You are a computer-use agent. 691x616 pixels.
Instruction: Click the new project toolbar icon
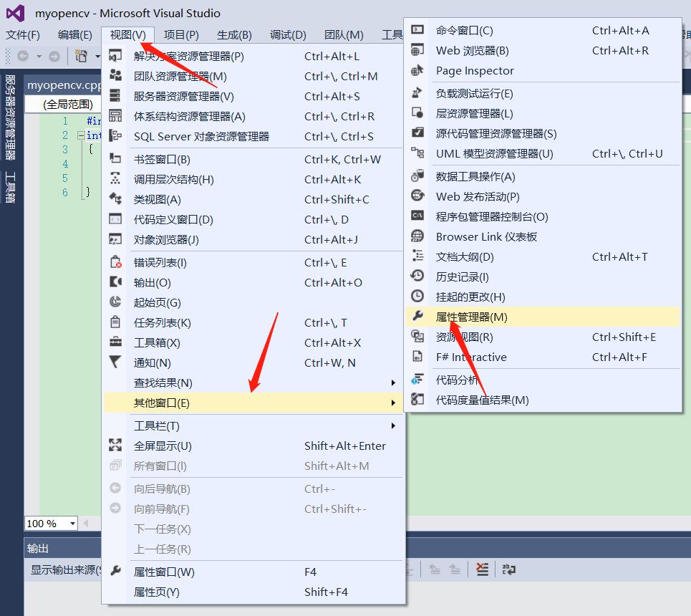81,56
